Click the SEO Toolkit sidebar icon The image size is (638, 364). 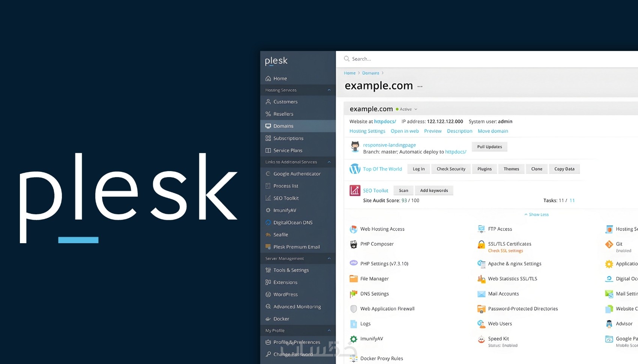268,198
